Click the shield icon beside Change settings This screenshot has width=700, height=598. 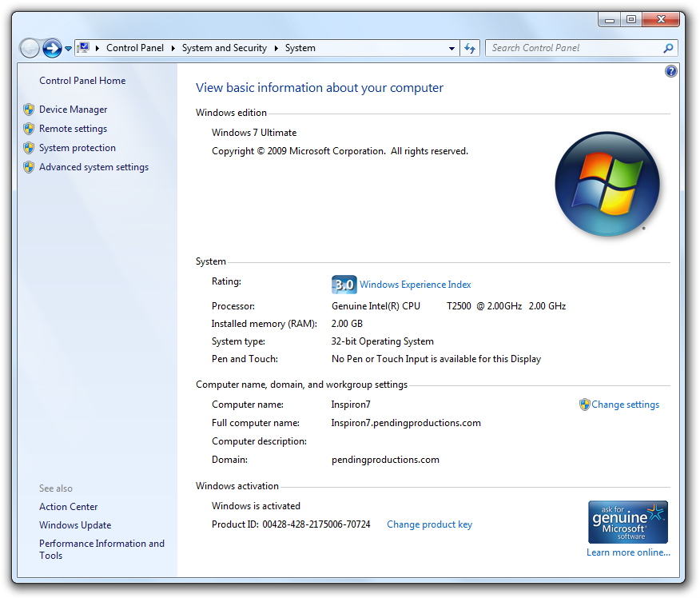(x=584, y=405)
